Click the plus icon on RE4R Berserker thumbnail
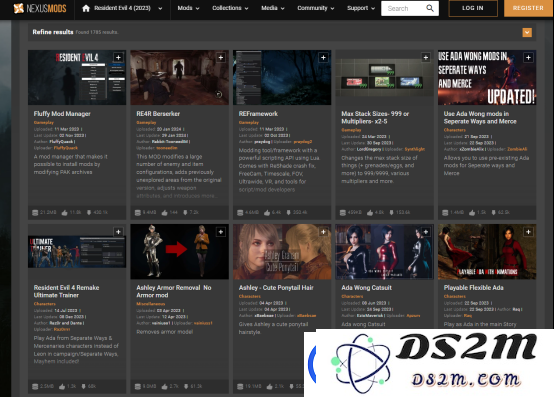Image resolution: width=554 pixels, height=397 pixels. [221, 57]
